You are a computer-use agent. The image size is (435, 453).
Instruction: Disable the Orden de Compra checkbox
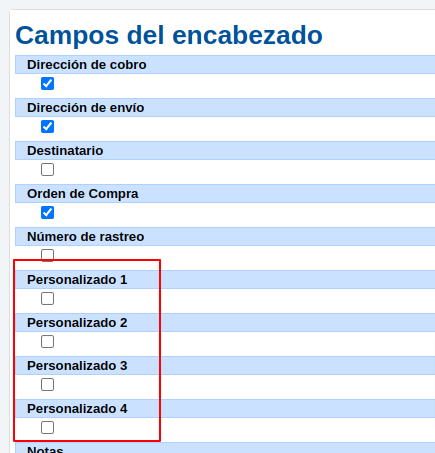[x=47, y=213]
